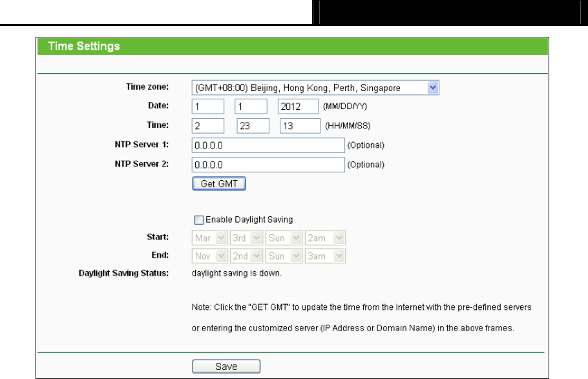Click the NTP Server 1 input field
Screen dimensions: 588x379
click(x=268, y=145)
